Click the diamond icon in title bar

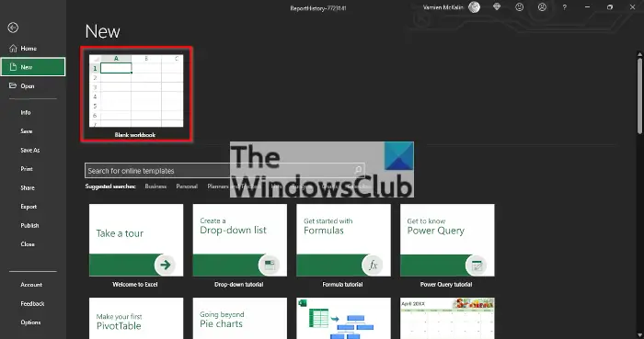pyautogui.click(x=497, y=7)
